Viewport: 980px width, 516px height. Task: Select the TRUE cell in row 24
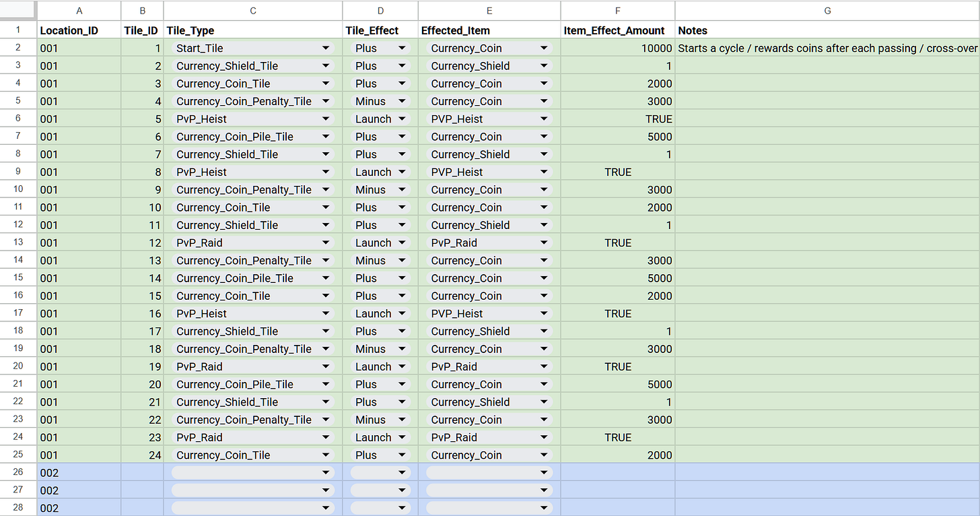pos(618,437)
